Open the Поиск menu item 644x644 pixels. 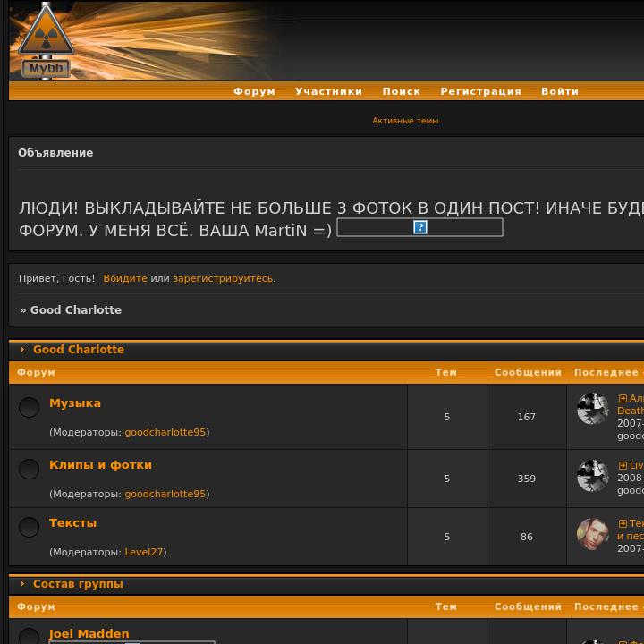point(402,91)
